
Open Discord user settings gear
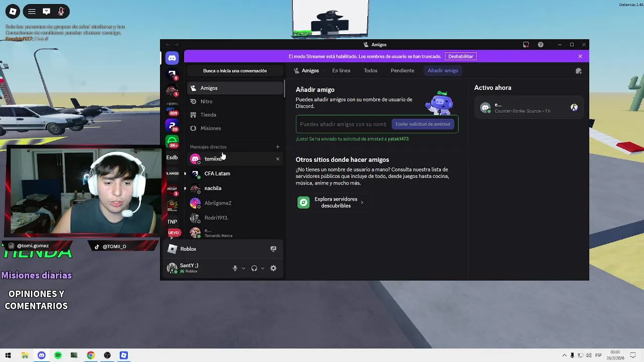[x=273, y=268]
